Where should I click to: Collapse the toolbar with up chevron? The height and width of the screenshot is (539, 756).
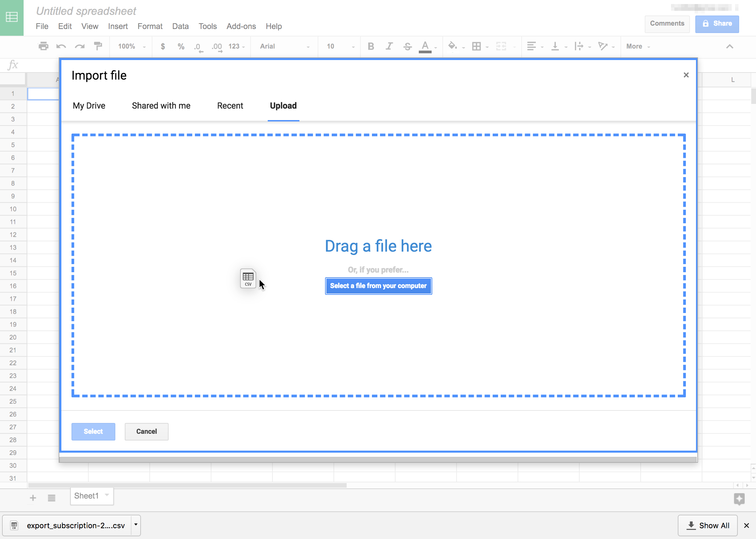click(730, 46)
